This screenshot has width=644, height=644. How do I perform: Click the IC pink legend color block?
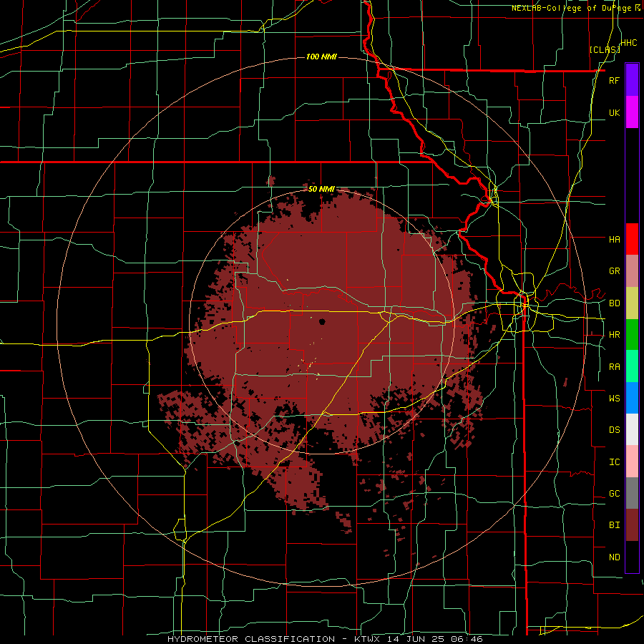coord(632,462)
